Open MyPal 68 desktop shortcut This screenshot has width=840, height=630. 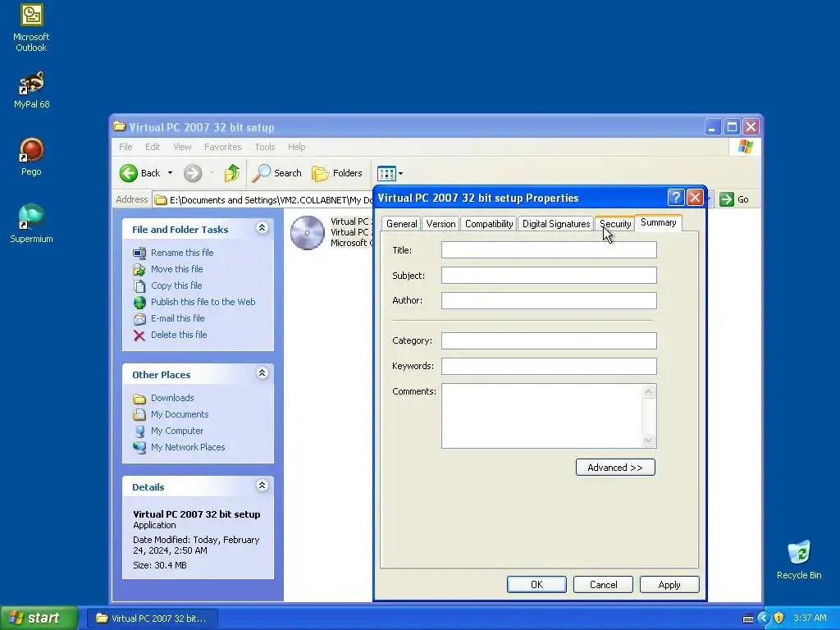coord(31,90)
